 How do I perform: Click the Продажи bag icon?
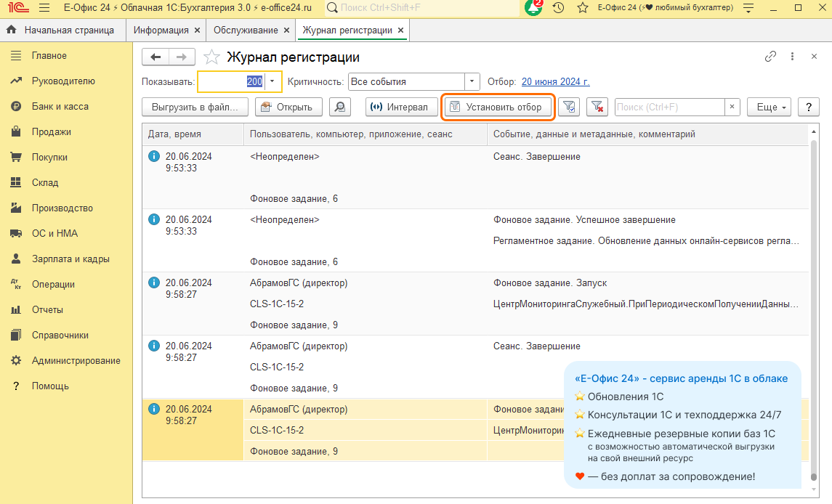pos(16,131)
